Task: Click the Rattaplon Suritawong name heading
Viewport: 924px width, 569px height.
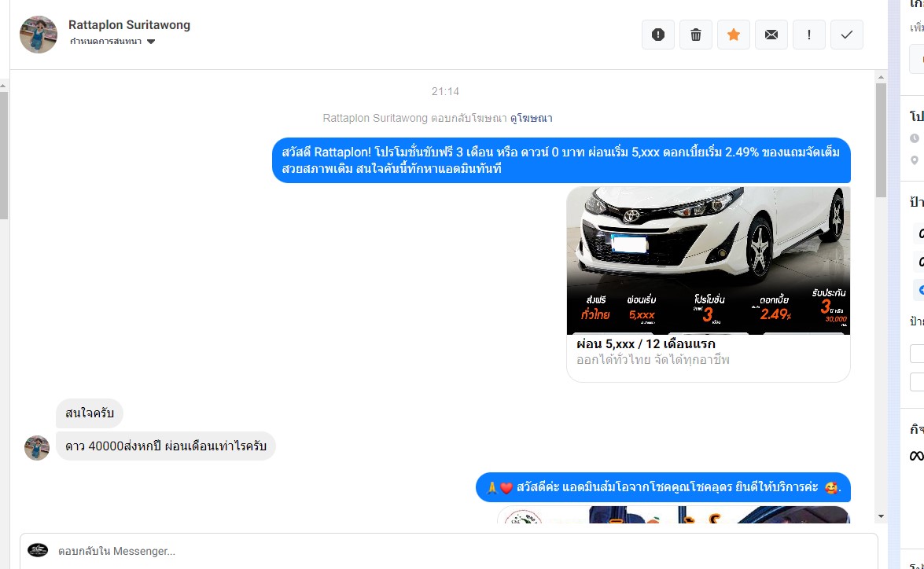Action: (129, 24)
